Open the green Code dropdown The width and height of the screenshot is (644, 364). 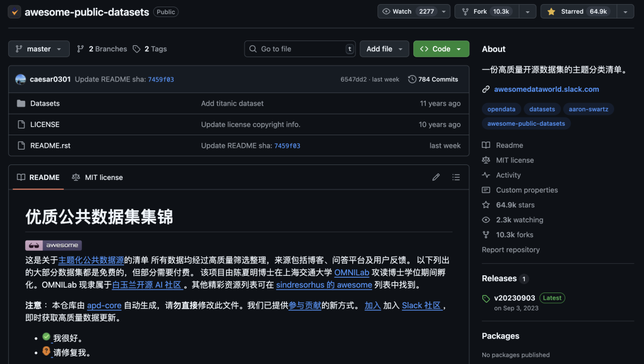(x=441, y=49)
